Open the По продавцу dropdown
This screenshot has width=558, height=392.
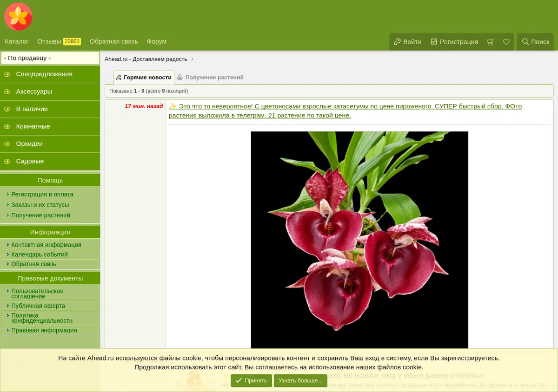[50, 58]
